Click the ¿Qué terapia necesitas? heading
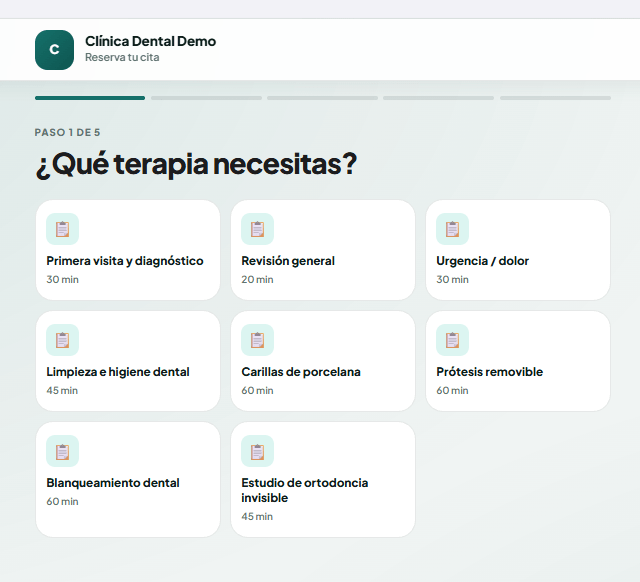640x582 pixels. click(196, 164)
